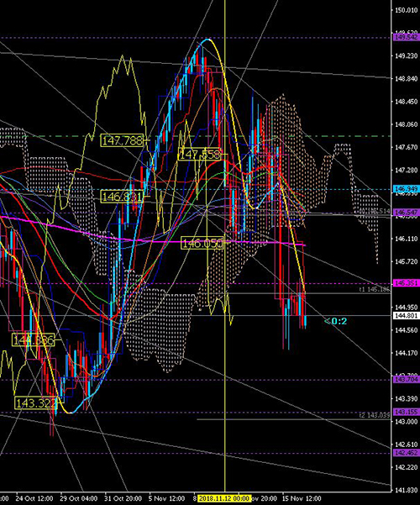Select the 146.831 price label box
The image size is (420, 505).
[x=122, y=196]
